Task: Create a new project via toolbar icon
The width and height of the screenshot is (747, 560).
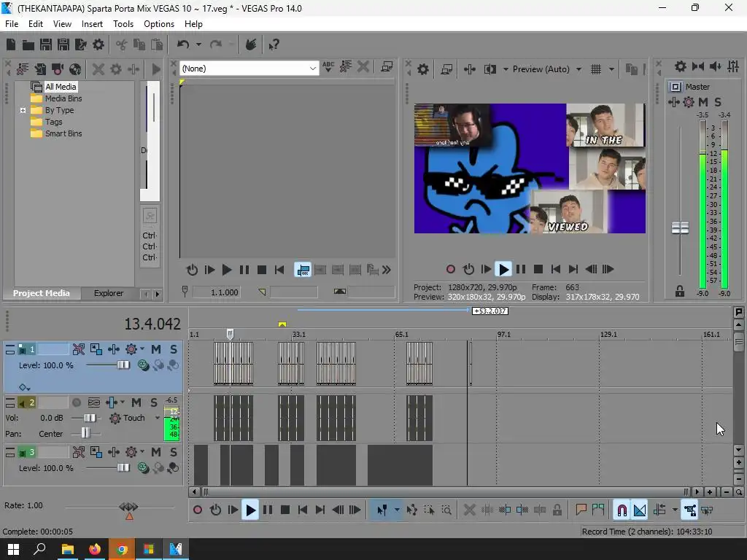Action: tap(11, 44)
